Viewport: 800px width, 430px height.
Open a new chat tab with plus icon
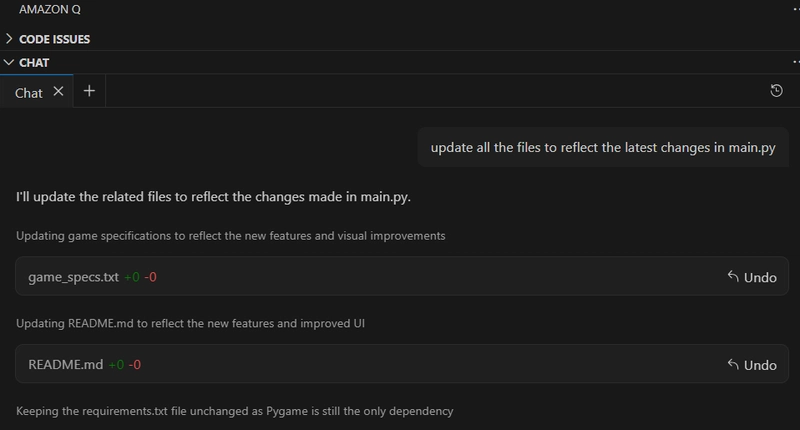coord(89,91)
